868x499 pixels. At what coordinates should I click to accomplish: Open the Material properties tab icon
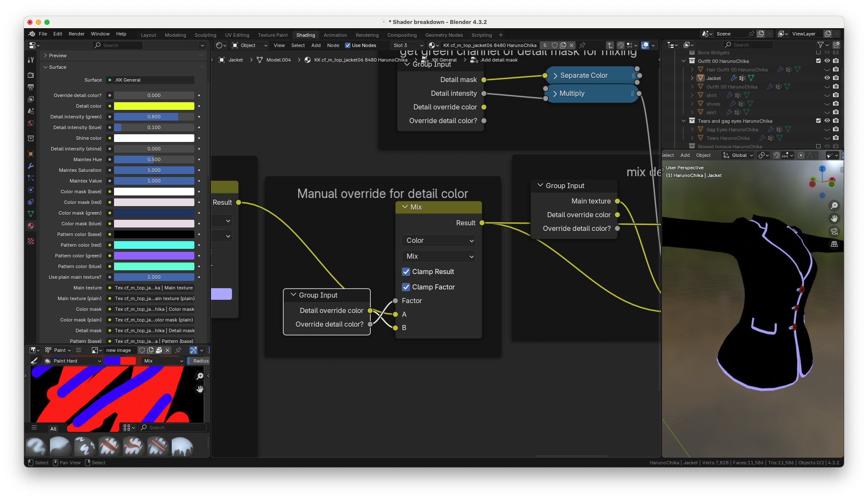click(31, 226)
